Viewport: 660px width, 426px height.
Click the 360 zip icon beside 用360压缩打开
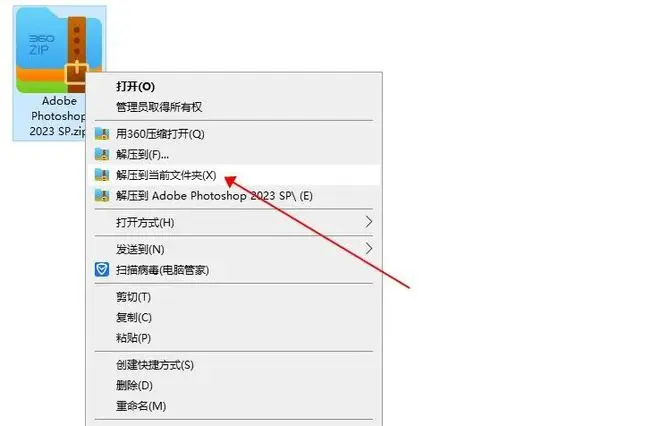pyautogui.click(x=102, y=134)
